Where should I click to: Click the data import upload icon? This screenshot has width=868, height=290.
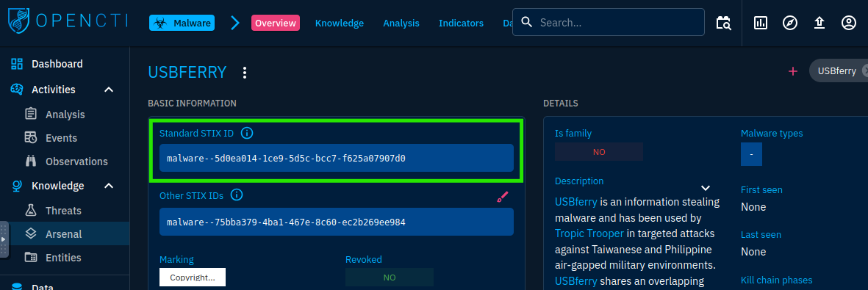pos(819,23)
